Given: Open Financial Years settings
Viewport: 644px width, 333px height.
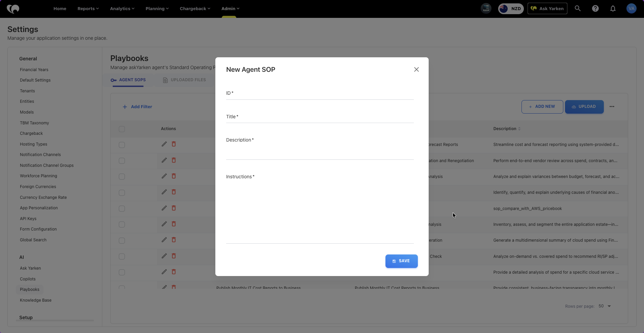Looking at the screenshot, I should 34,70.
